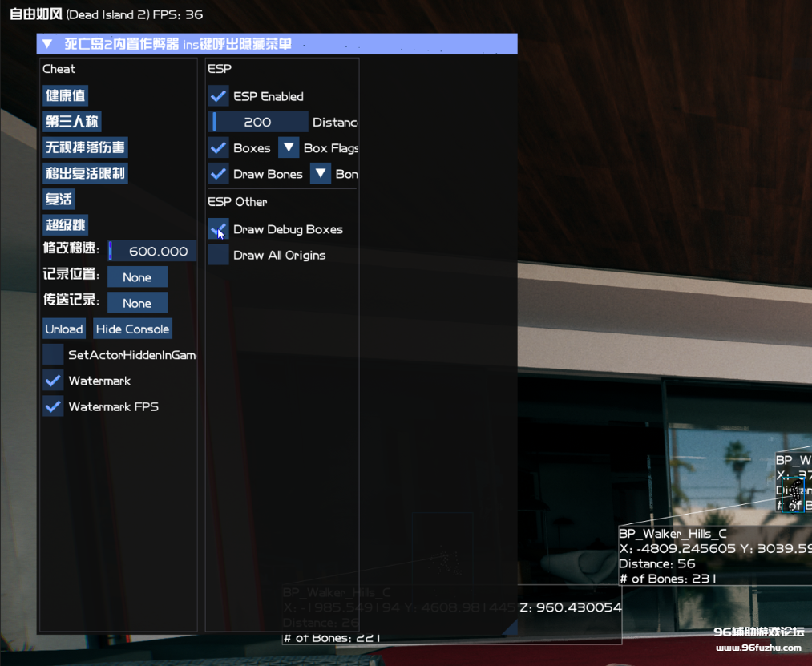Click the 复活 button
This screenshot has width=812, height=666.
click(x=59, y=199)
